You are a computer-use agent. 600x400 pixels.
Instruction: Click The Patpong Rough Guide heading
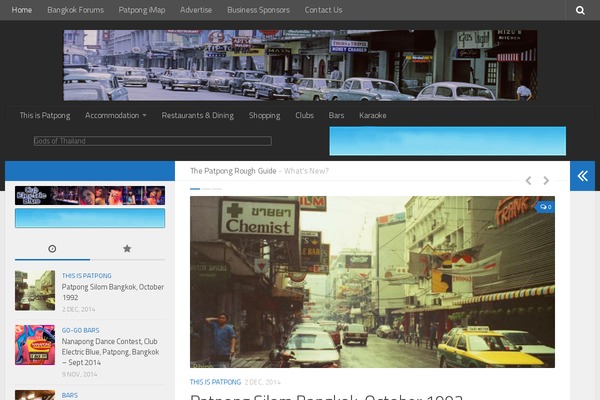tap(233, 171)
